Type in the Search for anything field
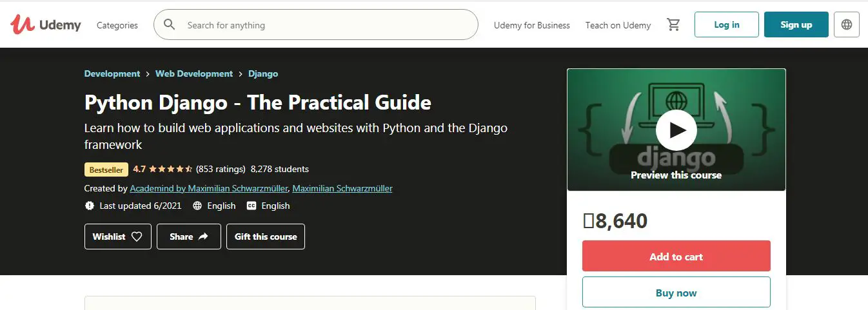The width and height of the screenshot is (868, 310). tap(322, 25)
